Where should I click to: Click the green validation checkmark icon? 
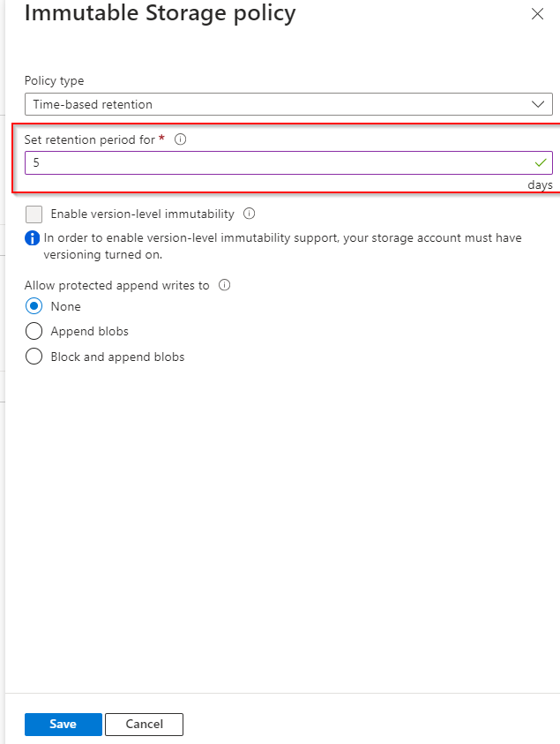[x=541, y=162]
